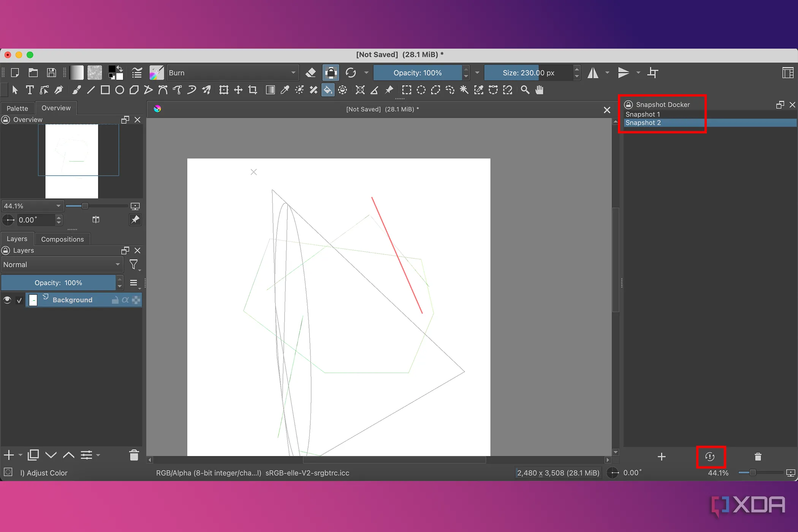The width and height of the screenshot is (798, 532).
Task: Choose the Zoom magnifier tool
Action: pos(525,90)
